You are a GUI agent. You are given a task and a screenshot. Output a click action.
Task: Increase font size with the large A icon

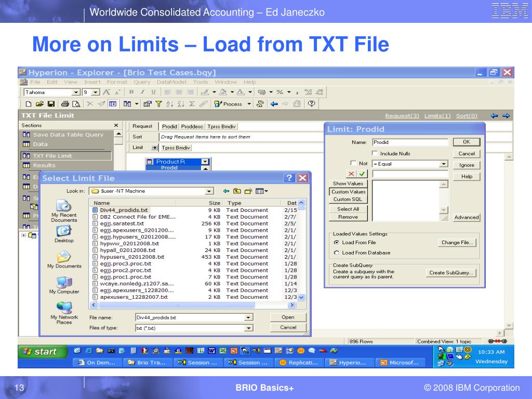[106, 92]
